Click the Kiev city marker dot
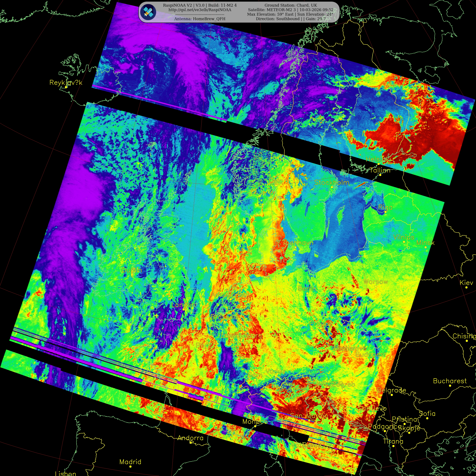This screenshot has width=476, height=476. (466, 287)
